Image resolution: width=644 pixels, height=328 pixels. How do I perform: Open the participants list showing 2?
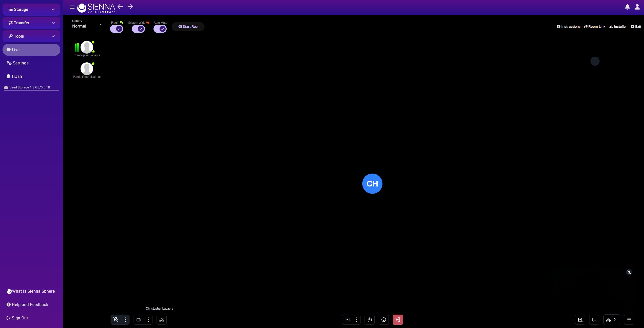tap(611, 320)
